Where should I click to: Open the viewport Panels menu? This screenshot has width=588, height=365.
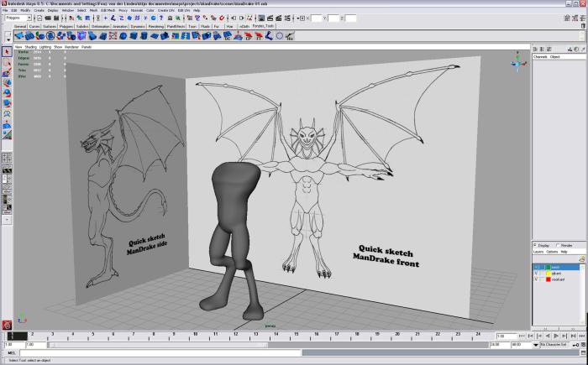click(87, 47)
